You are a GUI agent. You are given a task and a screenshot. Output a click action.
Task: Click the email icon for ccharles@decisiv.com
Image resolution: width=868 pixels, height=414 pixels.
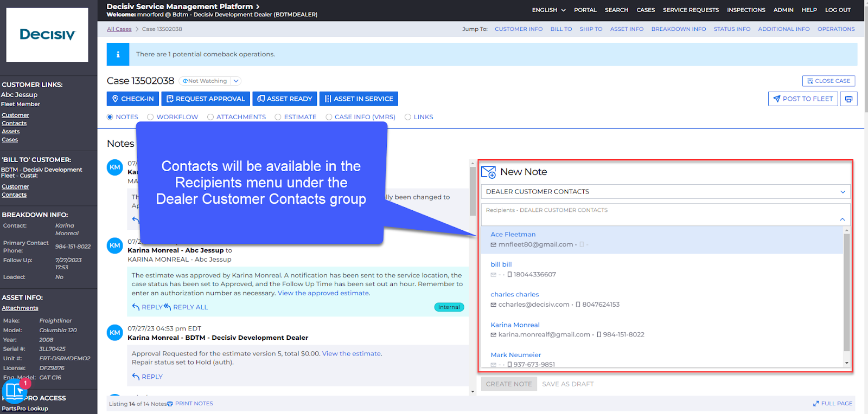493,305
